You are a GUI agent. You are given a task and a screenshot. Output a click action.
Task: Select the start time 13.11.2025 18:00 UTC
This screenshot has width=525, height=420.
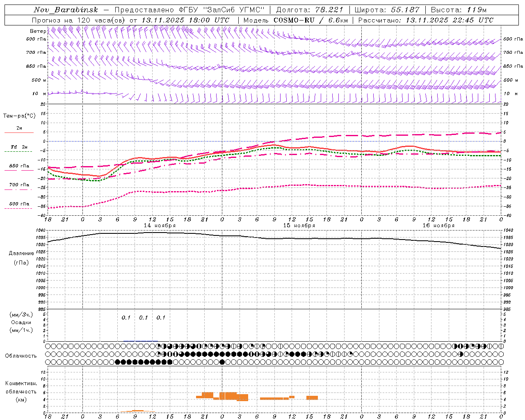[185, 20]
